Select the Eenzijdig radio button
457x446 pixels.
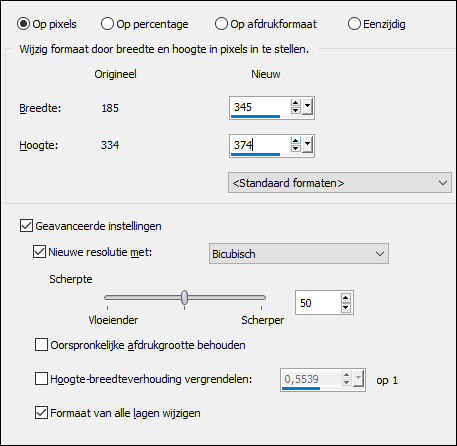[354, 24]
